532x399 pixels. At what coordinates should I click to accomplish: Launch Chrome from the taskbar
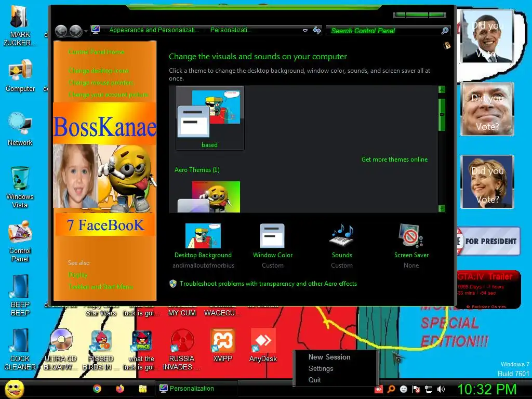coord(97,389)
